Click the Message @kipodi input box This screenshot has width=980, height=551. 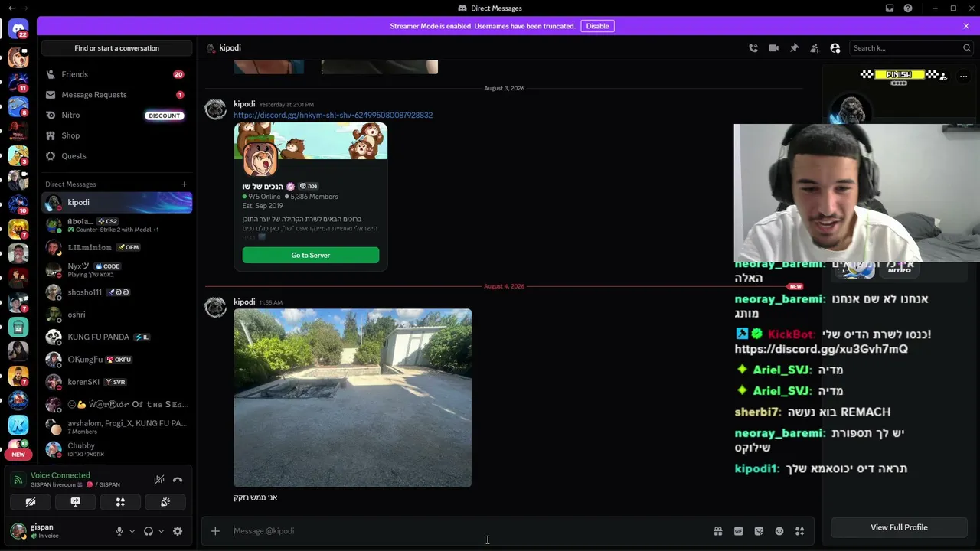click(x=469, y=531)
